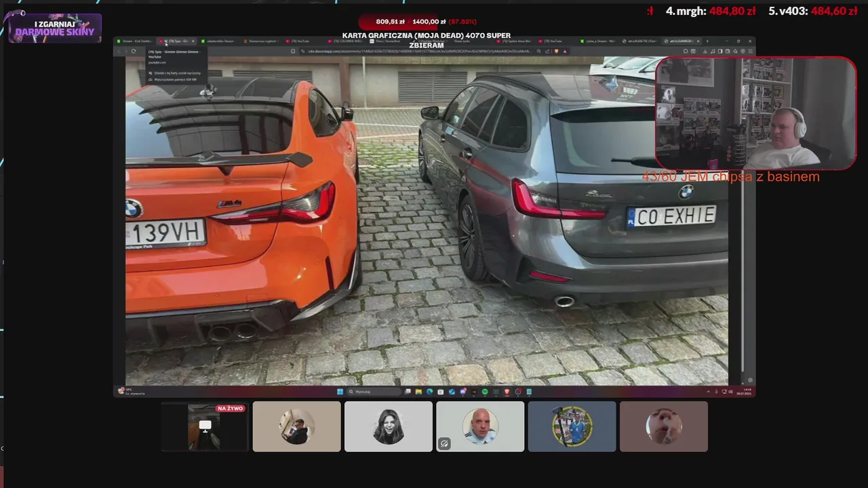Switch to the Stream - Kick Dashboard tab
The height and width of the screenshot is (488, 868).
[134, 41]
